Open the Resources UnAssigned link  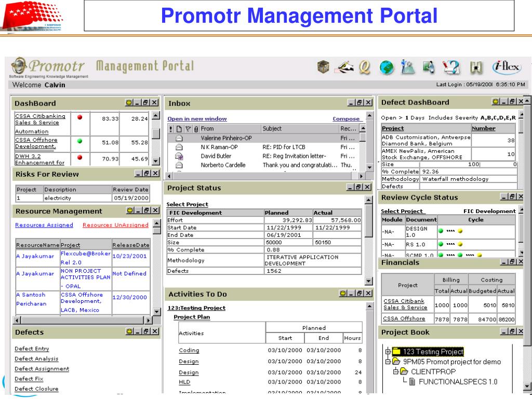tap(116, 225)
